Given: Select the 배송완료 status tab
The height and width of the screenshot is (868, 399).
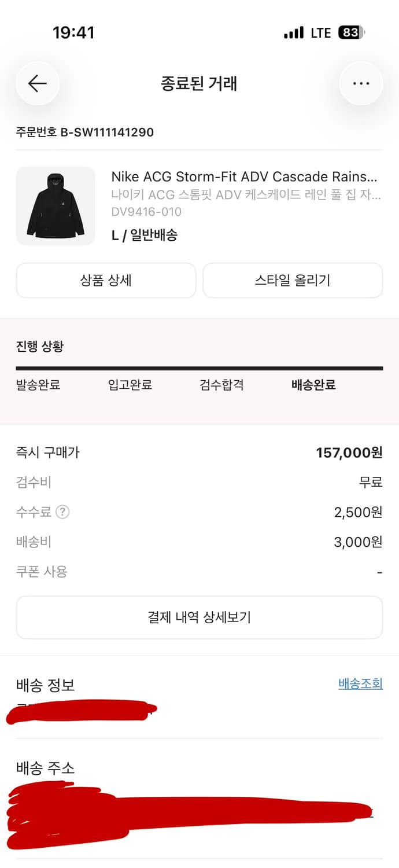Looking at the screenshot, I should click(x=312, y=384).
